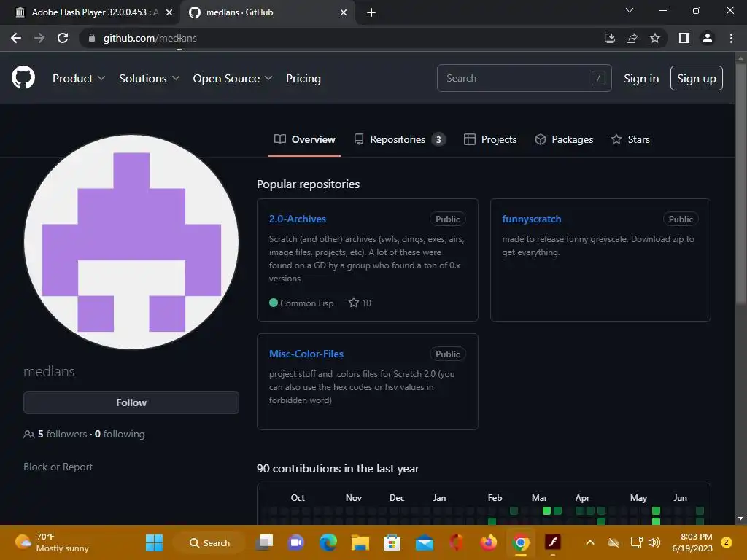The image size is (747, 560).
Task: Click the install app icon in address bar
Action: click(609, 38)
